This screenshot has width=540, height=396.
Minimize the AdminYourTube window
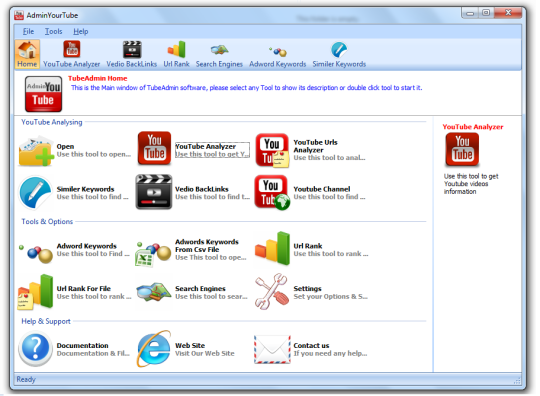coord(469,13)
